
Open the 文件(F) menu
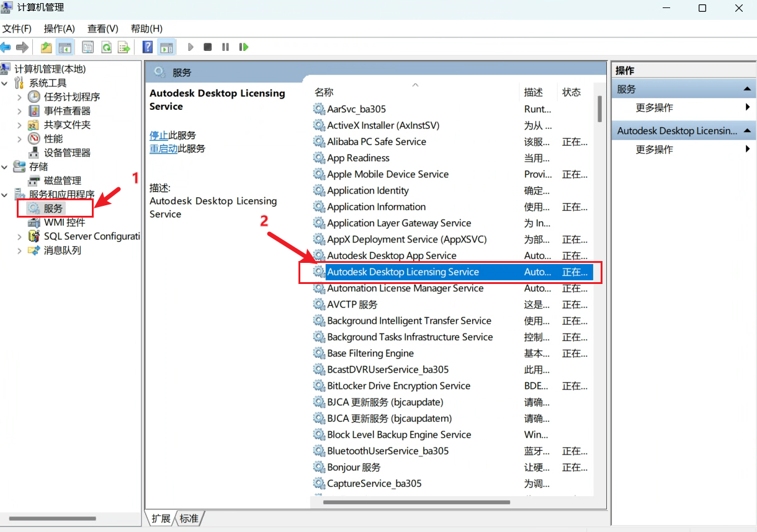(17, 29)
